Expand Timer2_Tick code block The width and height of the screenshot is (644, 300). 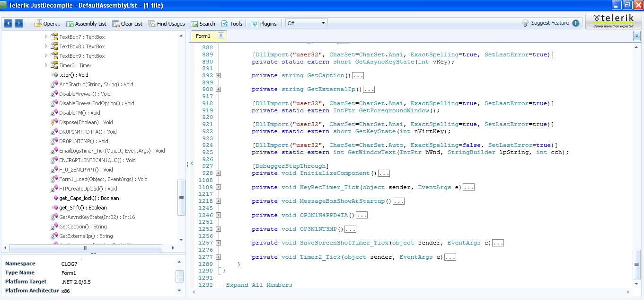(x=218, y=257)
